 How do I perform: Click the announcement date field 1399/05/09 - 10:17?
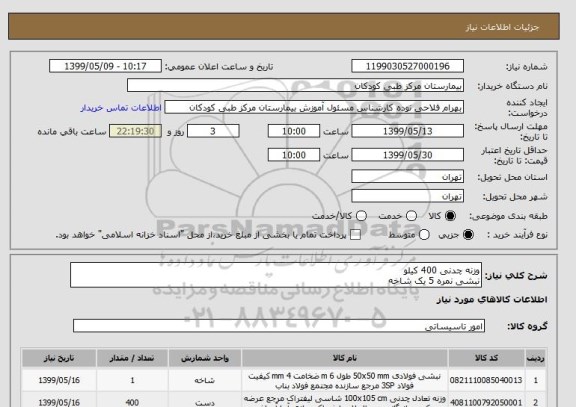(x=105, y=66)
